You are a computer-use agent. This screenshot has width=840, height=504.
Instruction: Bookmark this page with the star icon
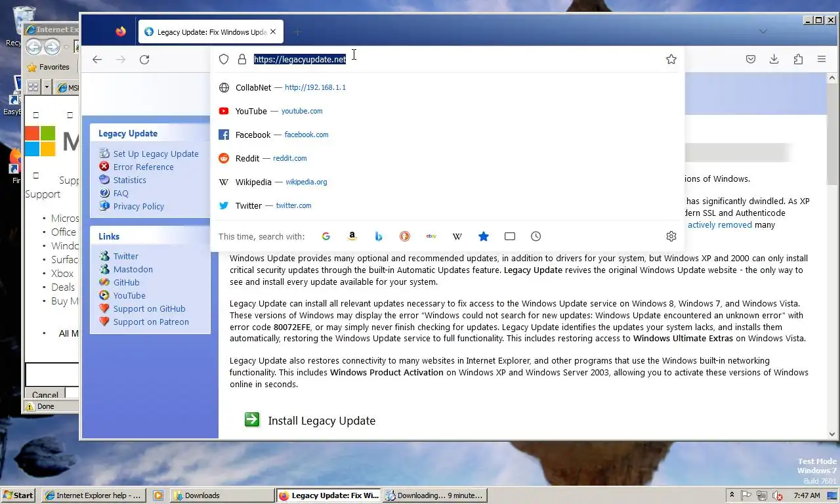[671, 59]
